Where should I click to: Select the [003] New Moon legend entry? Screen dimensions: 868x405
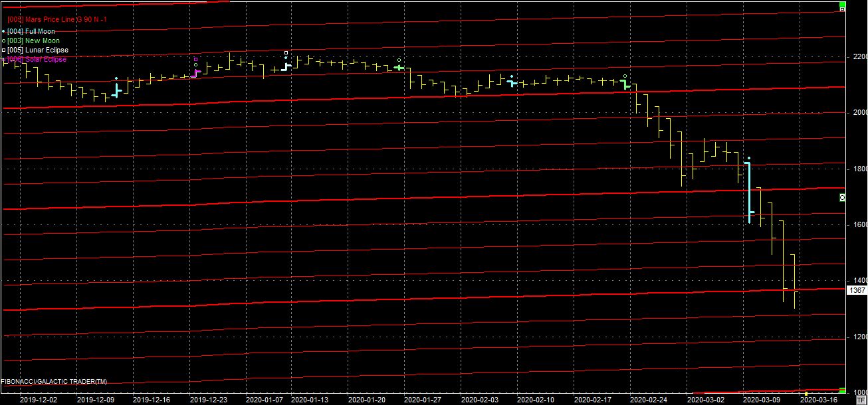click(33, 40)
